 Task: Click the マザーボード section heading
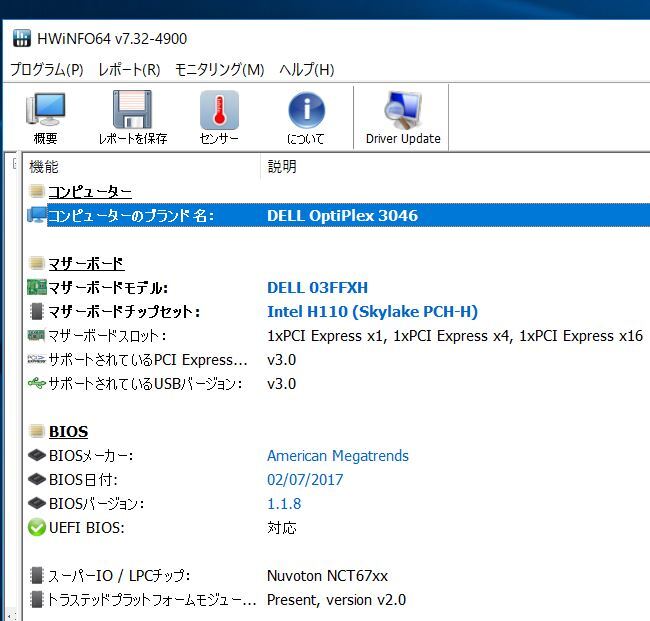(86, 263)
